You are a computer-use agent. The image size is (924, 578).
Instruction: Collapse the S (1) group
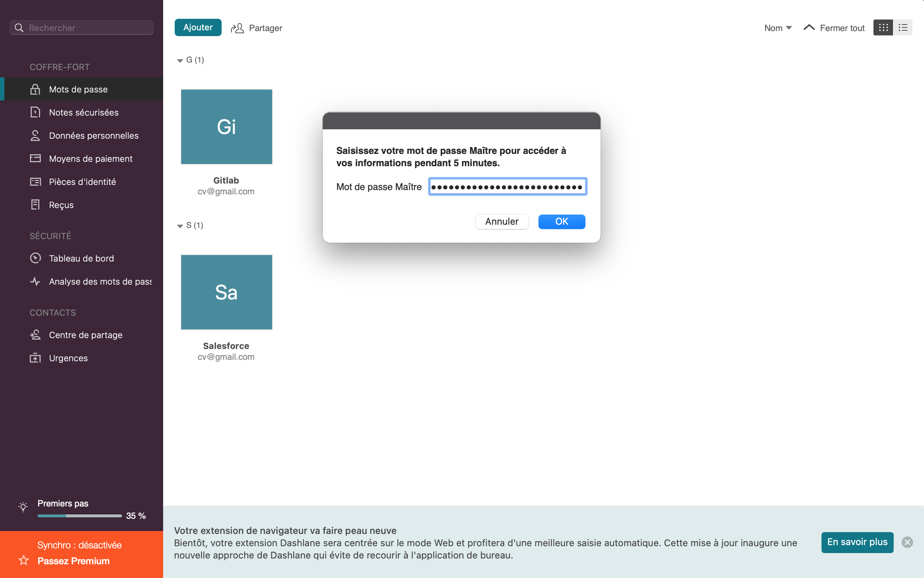(x=180, y=226)
